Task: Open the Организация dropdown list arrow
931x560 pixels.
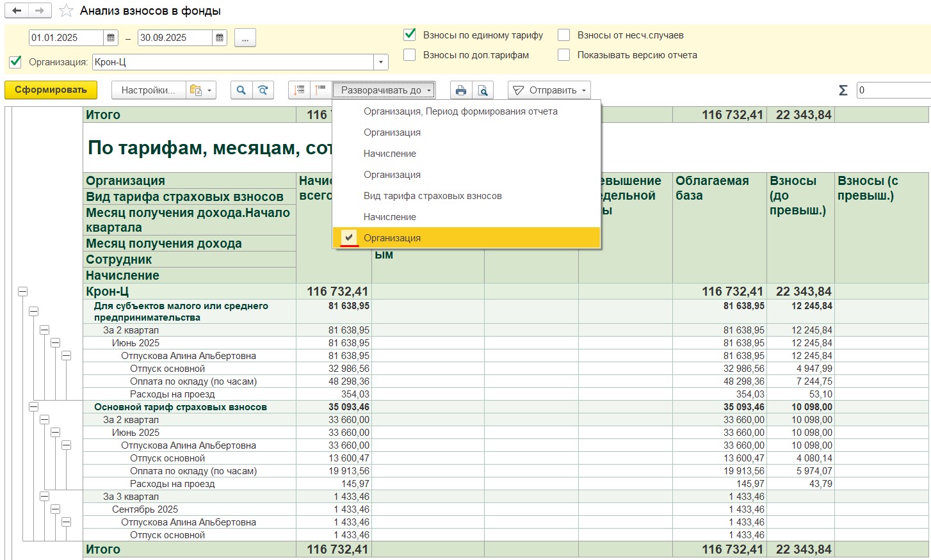Action: 381,62
